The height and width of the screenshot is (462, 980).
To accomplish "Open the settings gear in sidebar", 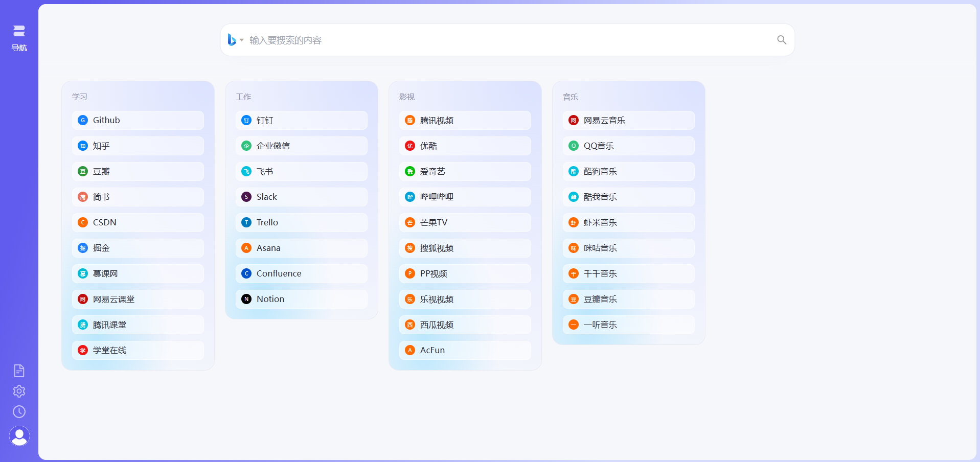I will tap(19, 391).
